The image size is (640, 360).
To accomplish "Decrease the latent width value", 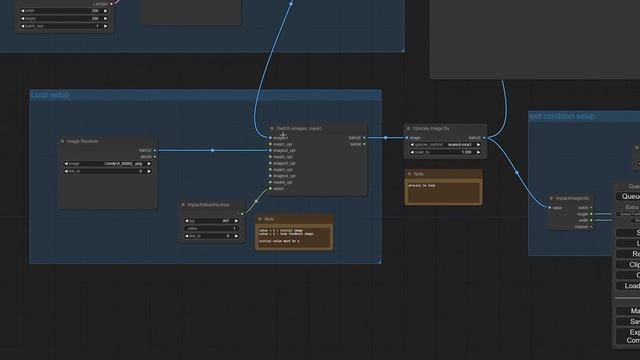I will [22, 11].
